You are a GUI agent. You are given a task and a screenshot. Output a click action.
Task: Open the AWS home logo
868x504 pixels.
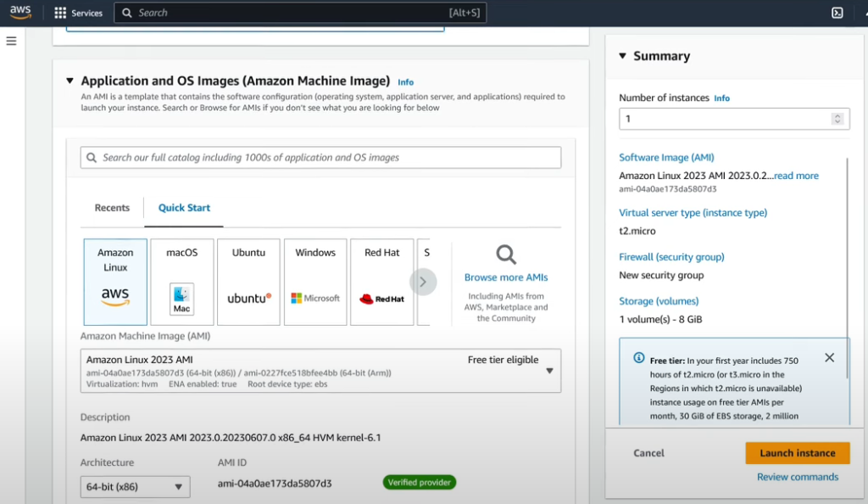[20, 12]
